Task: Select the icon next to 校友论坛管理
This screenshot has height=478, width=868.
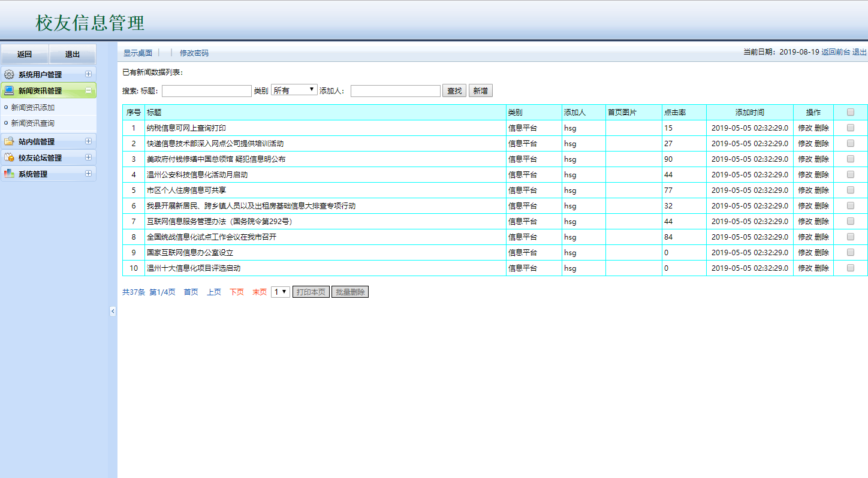Action: [x=8, y=157]
